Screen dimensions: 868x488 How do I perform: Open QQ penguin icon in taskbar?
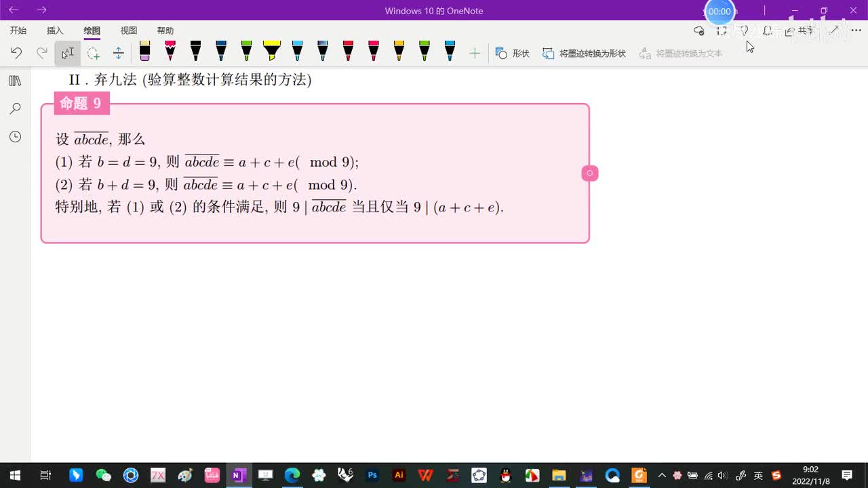point(505,475)
